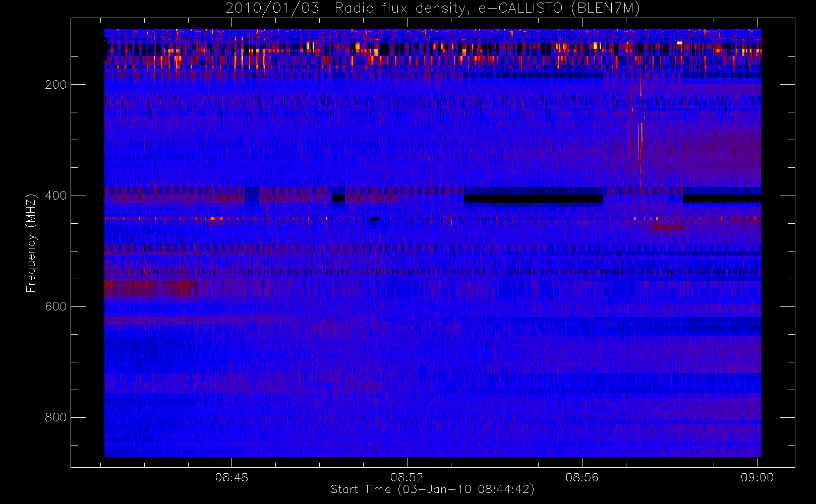Click the "Frequency (MHZ)" axis label
The height and width of the screenshot is (504, 816).
(x=31, y=243)
